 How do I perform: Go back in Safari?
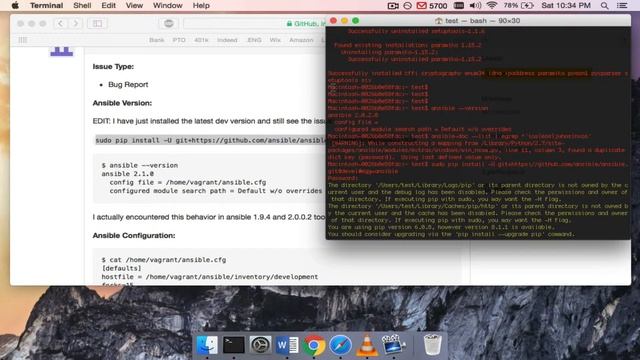pos(60,23)
